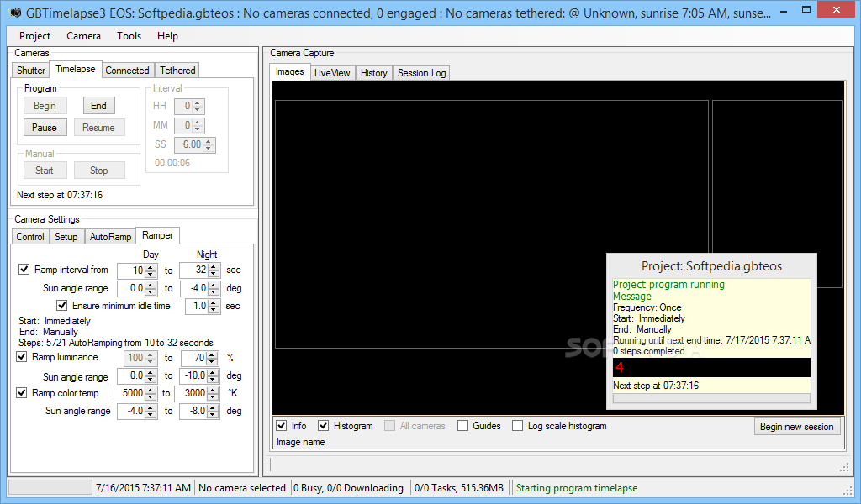The width and height of the screenshot is (861, 504).
Task: Open the Camera menu
Action: [83, 36]
